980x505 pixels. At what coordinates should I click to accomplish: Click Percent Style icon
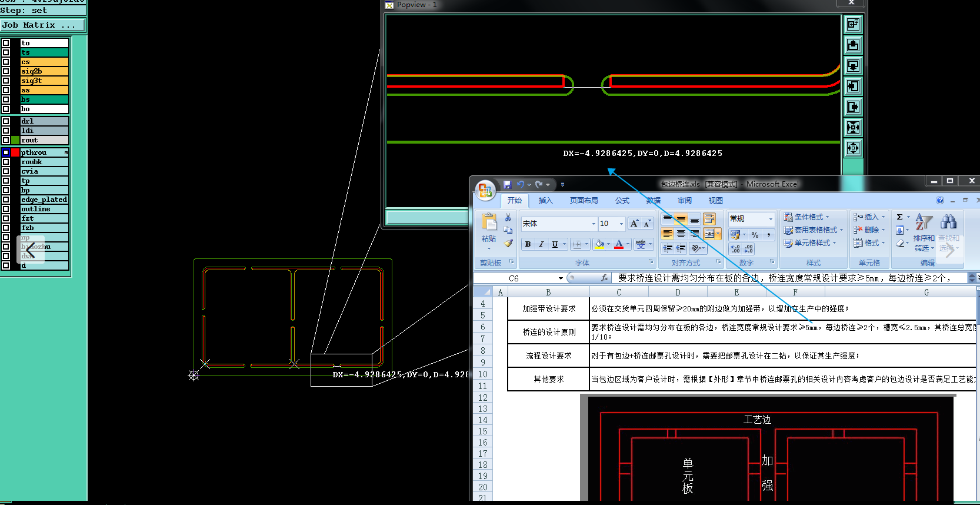tap(755, 234)
